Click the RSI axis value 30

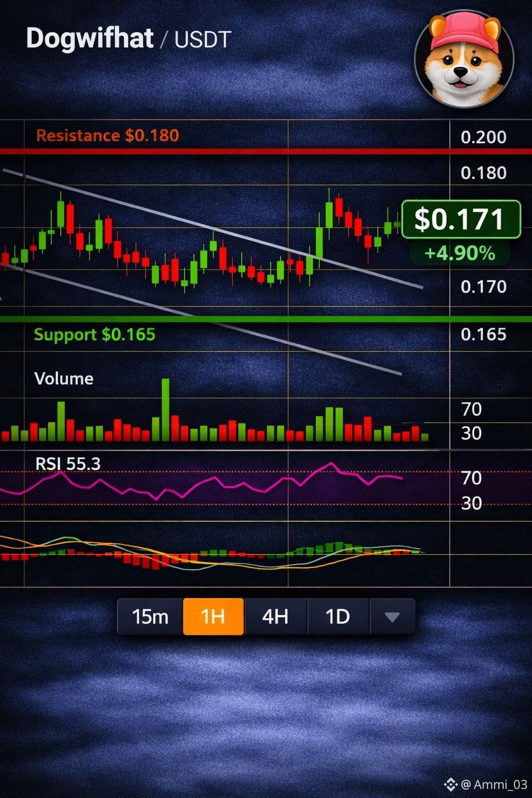(472, 503)
